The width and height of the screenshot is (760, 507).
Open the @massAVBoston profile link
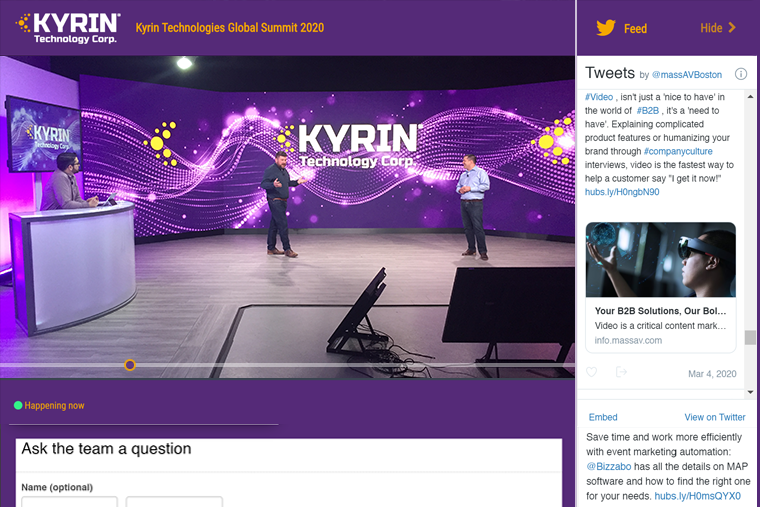pos(687,75)
